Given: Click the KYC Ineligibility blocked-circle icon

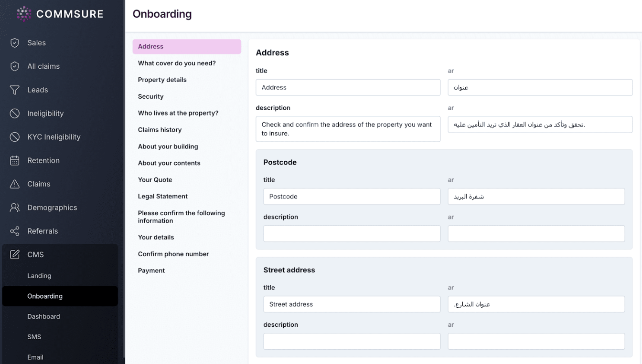Looking at the screenshot, I should pyautogui.click(x=15, y=137).
